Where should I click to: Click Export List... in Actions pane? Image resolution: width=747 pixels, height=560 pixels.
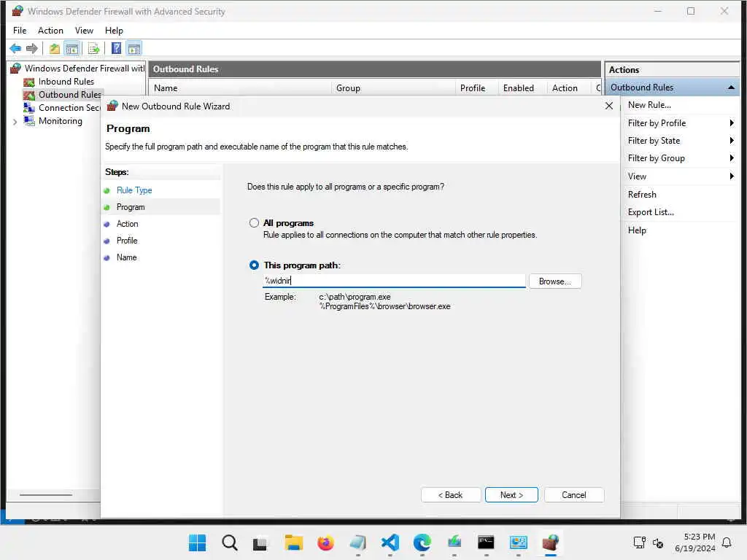tap(650, 212)
